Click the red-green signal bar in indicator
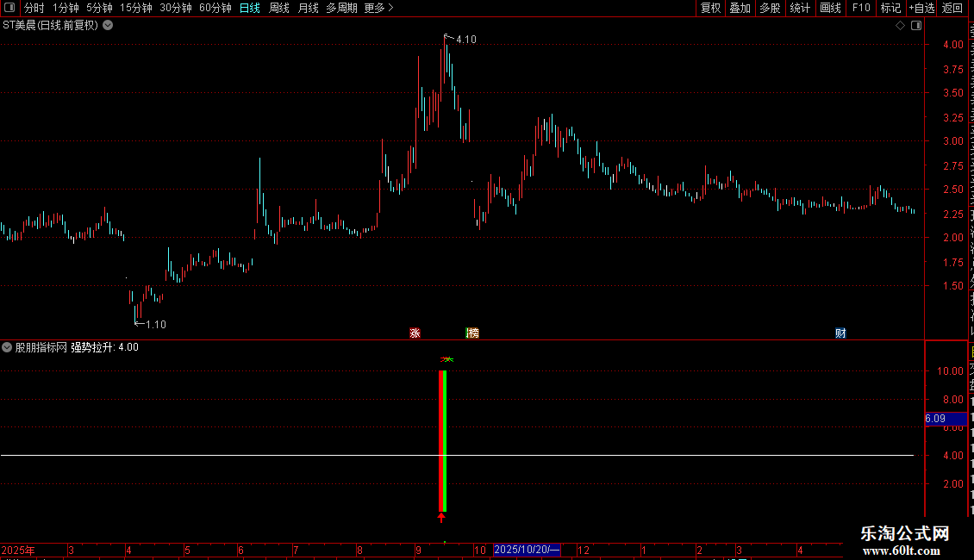Viewport: 974px width, 560px height. coord(443,441)
